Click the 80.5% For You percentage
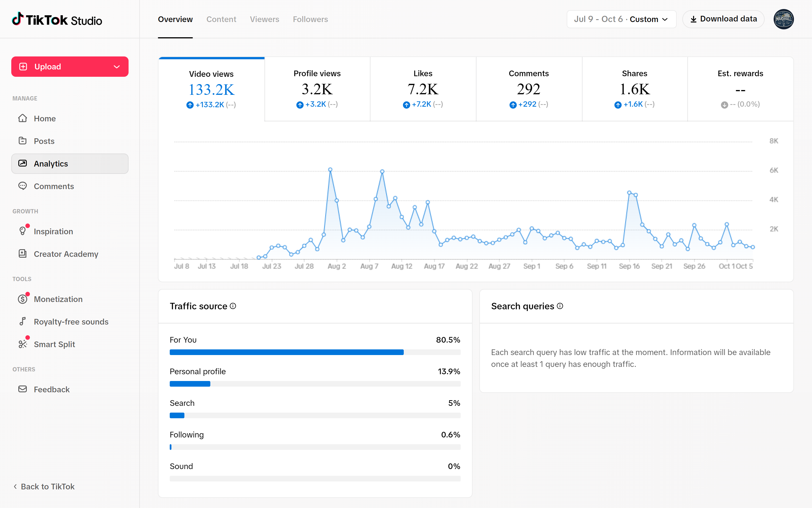Screen dimensions: 812x508 coord(448,340)
